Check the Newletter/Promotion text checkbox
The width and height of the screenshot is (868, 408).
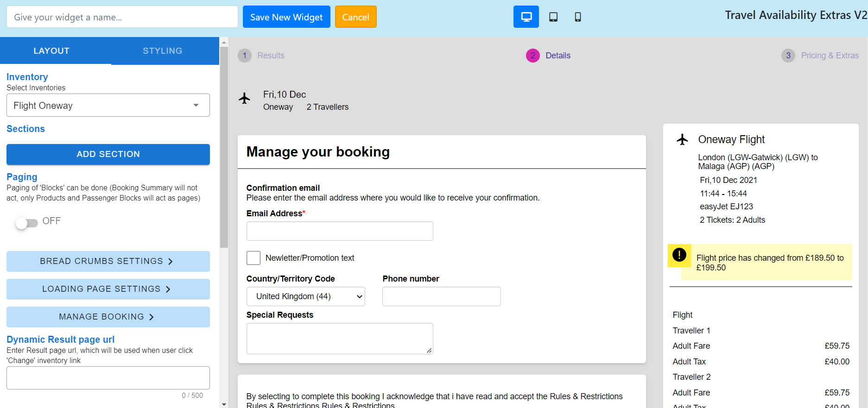pyautogui.click(x=253, y=258)
